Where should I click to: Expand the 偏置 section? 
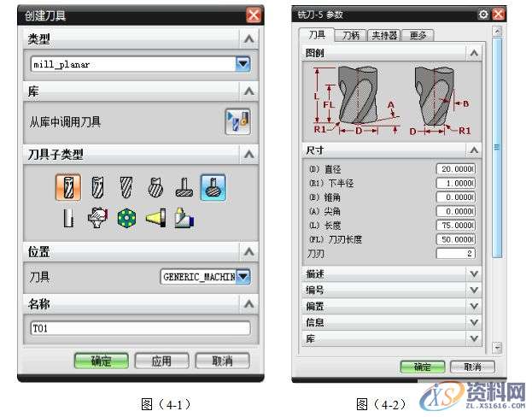click(x=474, y=306)
